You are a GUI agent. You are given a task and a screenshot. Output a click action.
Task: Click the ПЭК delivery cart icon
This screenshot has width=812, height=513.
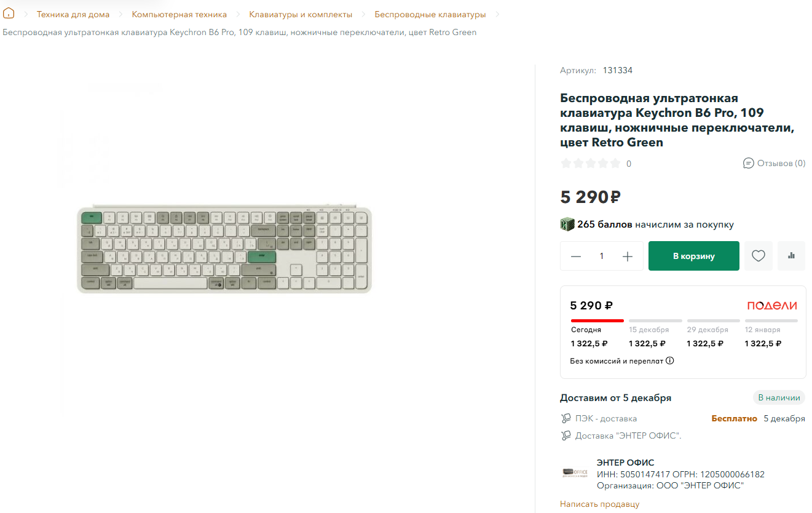pos(566,418)
